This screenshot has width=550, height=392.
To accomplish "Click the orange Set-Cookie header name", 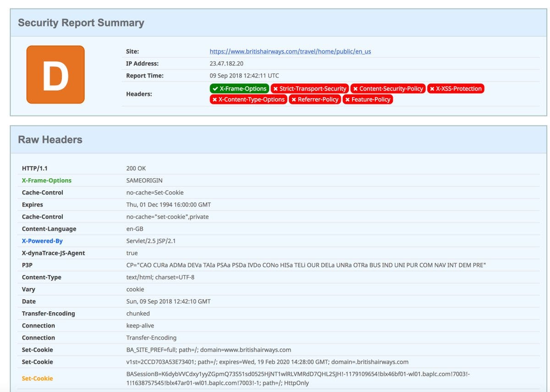I will coord(38,379).
